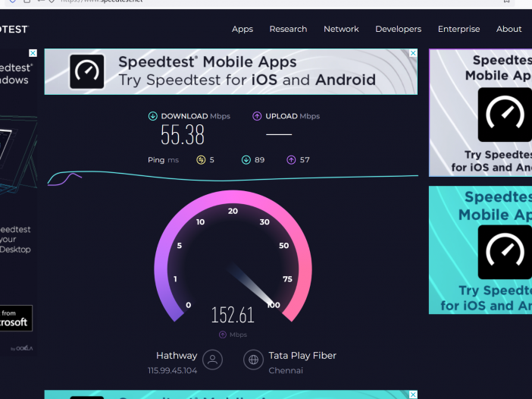The image size is (532, 399).
Task: Open the Enterprise menu
Action: pos(458,29)
